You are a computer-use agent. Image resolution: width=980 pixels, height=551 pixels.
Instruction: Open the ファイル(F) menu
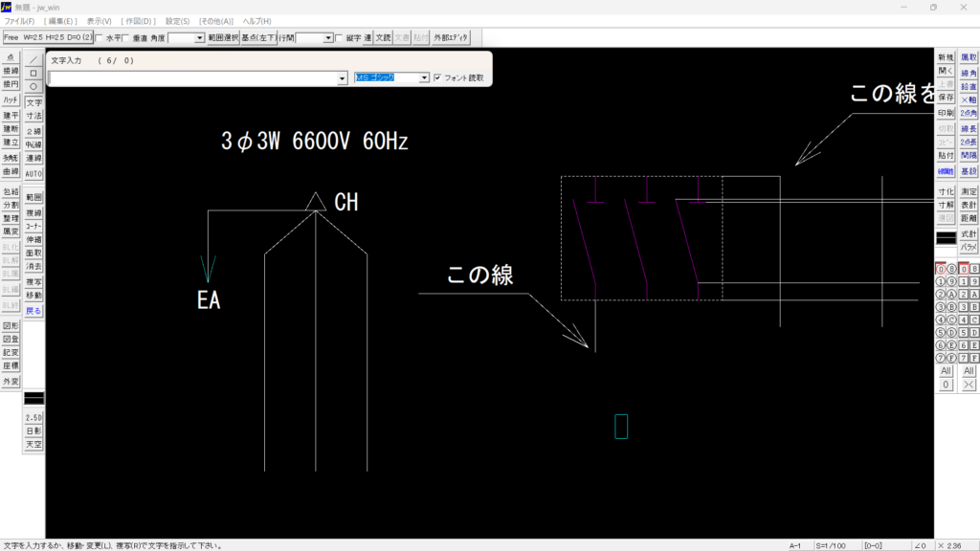pyautogui.click(x=19, y=21)
